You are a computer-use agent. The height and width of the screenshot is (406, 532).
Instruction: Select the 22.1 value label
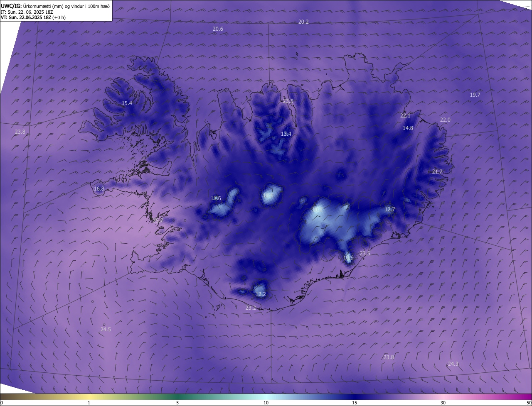(x=405, y=116)
